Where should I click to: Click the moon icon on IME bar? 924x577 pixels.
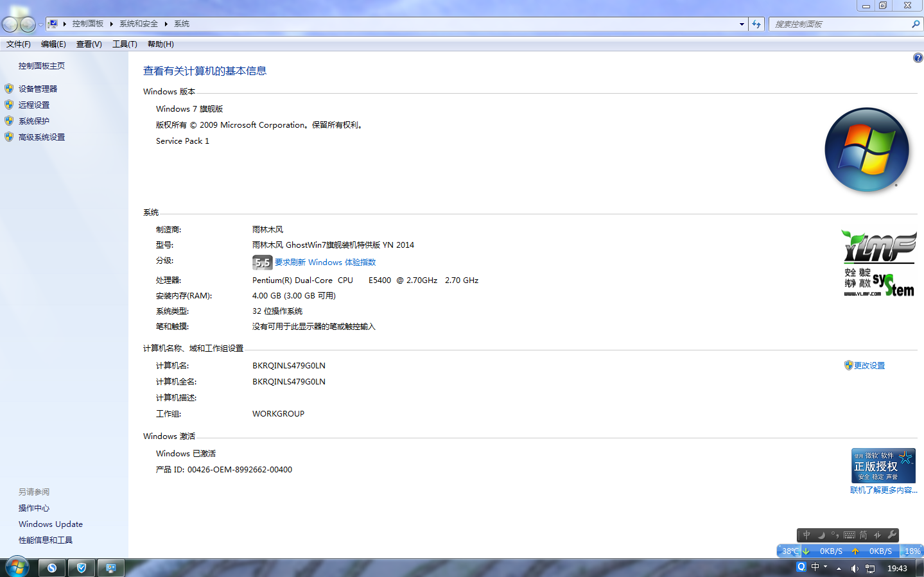[x=821, y=535]
